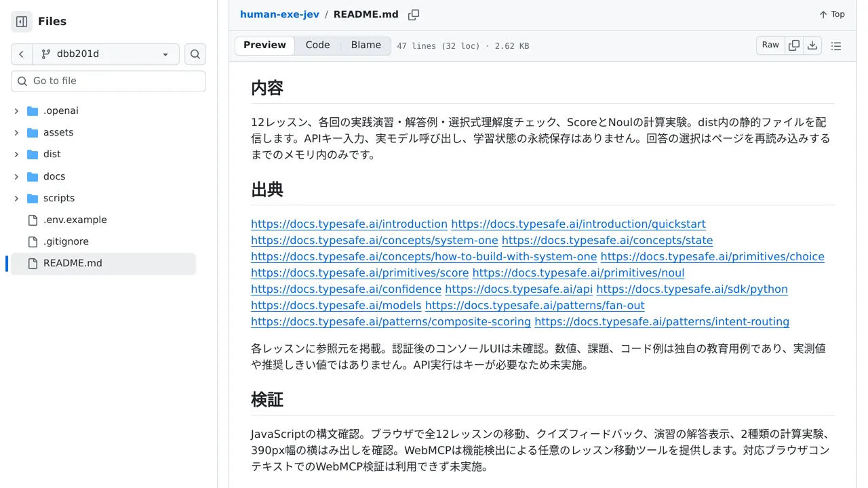Select README.md in file tree
The image size is (868, 488).
tap(103, 264)
